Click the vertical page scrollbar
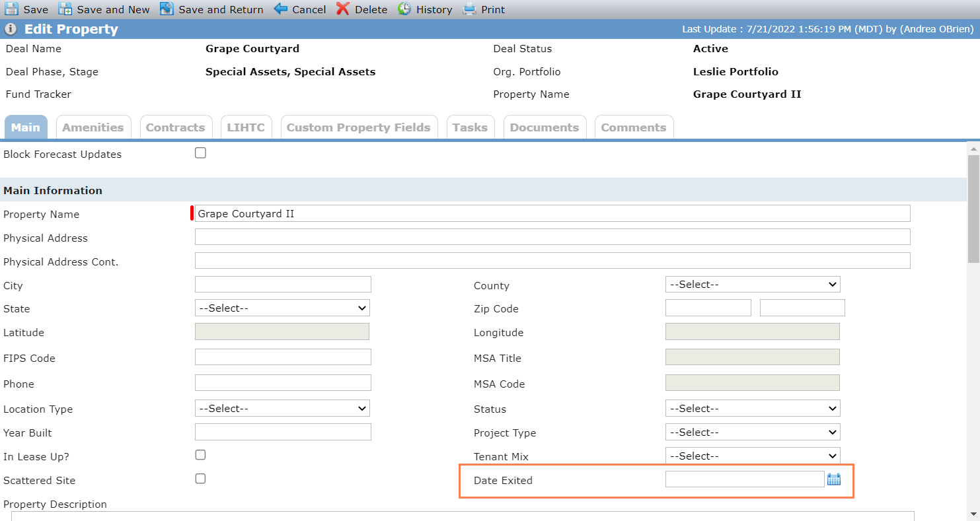This screenshot has height=521, width=980. click(973, 330)
